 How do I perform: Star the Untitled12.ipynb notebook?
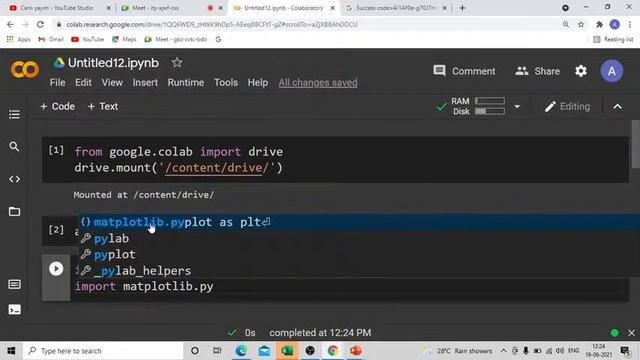point(177,62)
